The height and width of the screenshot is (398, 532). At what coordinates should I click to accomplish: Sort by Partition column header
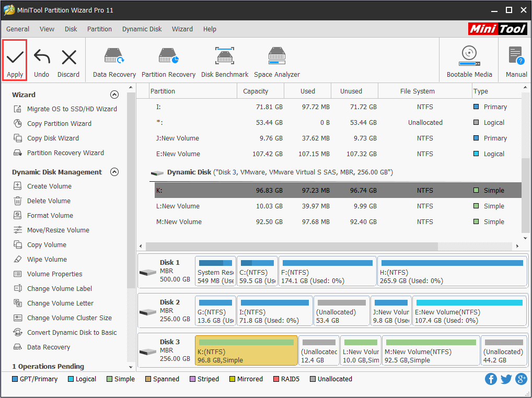[x=193, y=91]
